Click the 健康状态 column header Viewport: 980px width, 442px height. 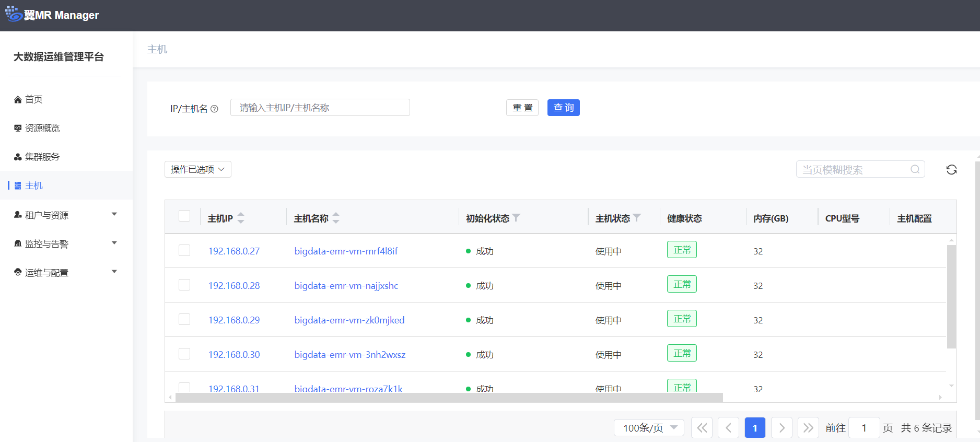(684, 218)
